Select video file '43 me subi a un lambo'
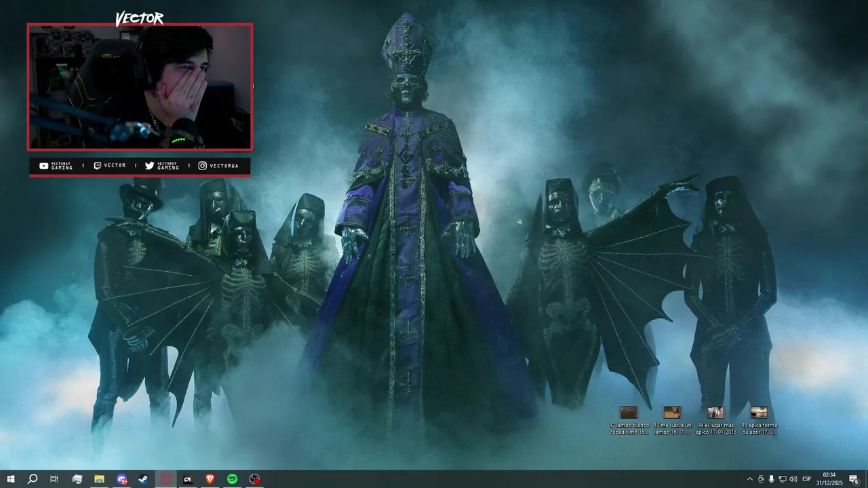 672,420
